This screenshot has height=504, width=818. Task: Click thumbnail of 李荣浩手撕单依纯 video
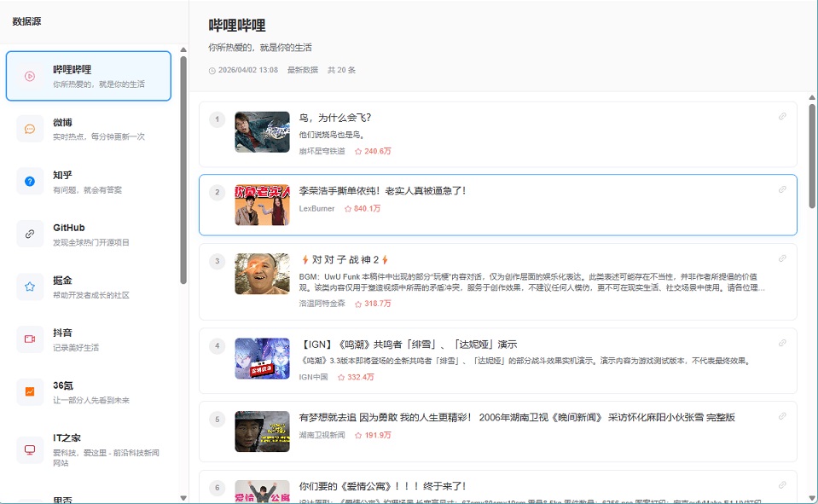tap(262, 205)
